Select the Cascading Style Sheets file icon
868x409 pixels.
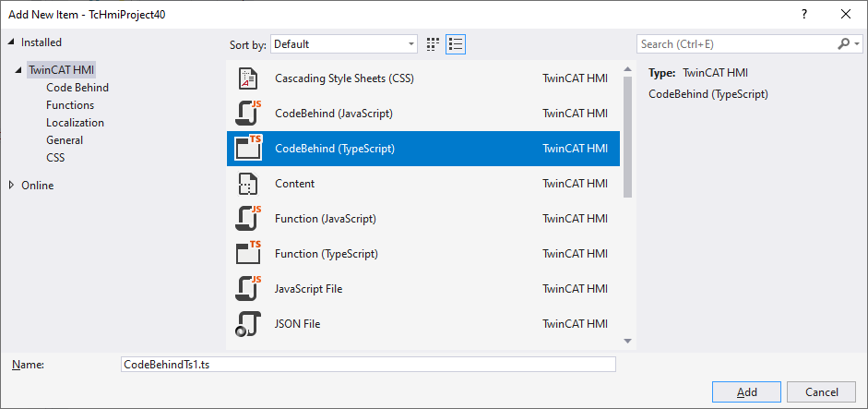tap(247, 78)
